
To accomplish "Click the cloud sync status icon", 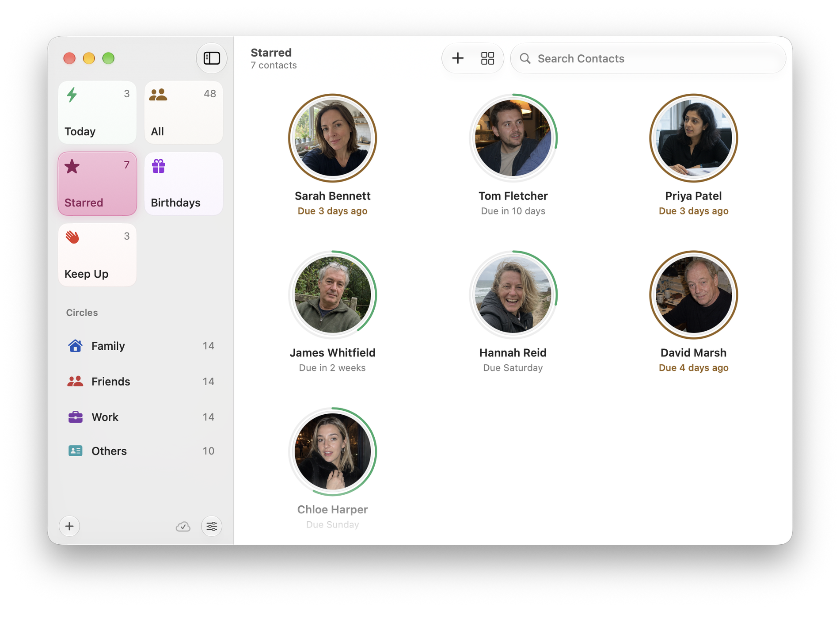I will click(183, 526).
